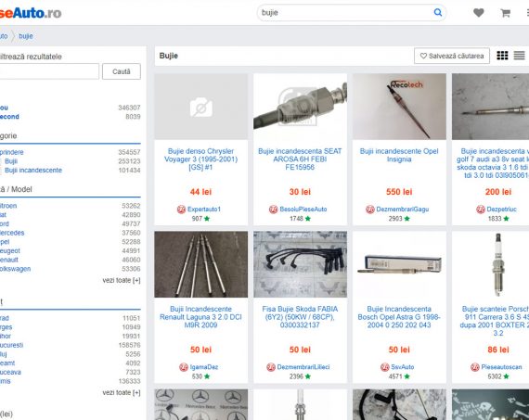
Task: Click Salvează căutarea button
Action: pyautogui.click(x=452, y=56)
